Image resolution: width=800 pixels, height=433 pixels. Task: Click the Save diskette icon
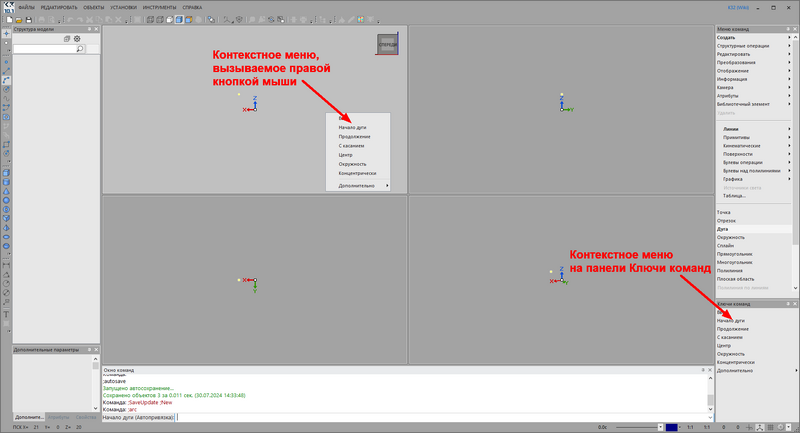pyautogui.click(x=29, y=20)
